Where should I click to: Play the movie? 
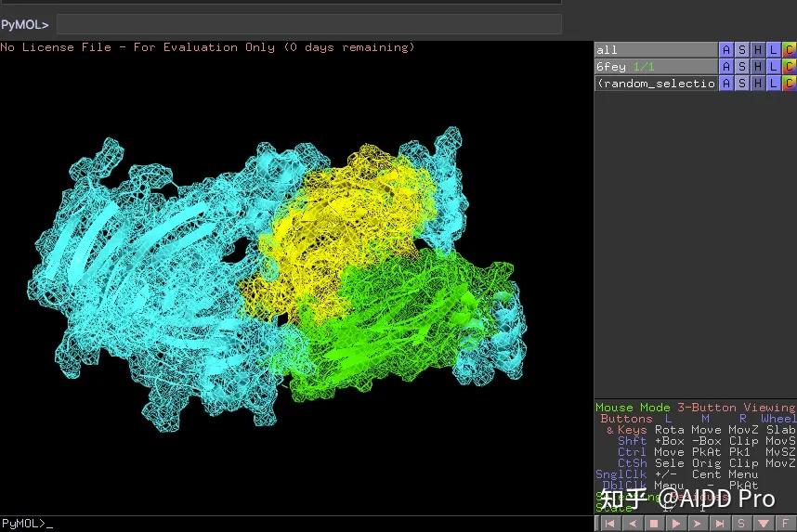[x=676, y=524]
